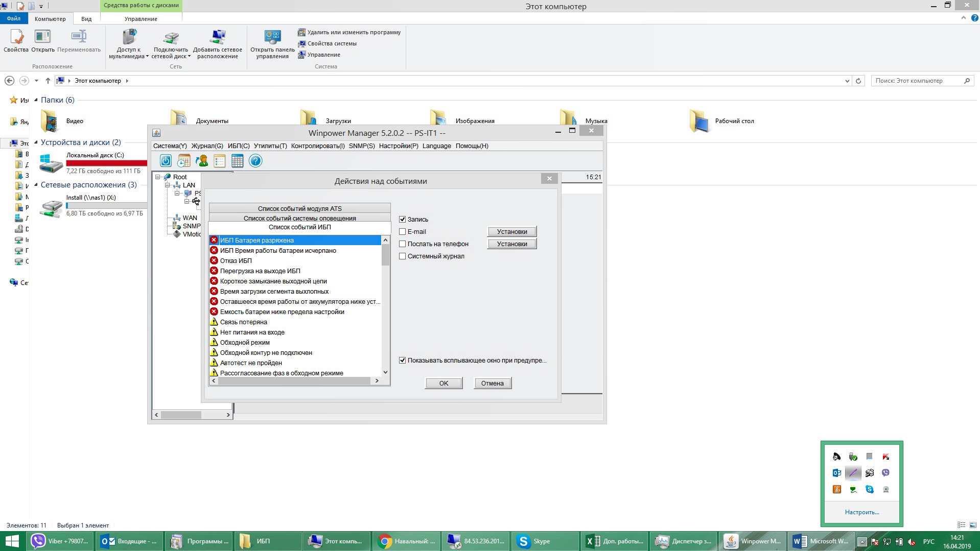Click 'Настроить...' link in tray popup
The image size is (980, 551).
pos(862,512)
